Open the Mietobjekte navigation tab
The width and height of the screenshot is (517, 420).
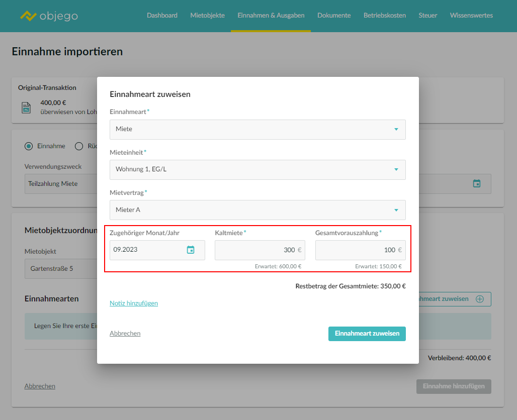pos(207,16)
